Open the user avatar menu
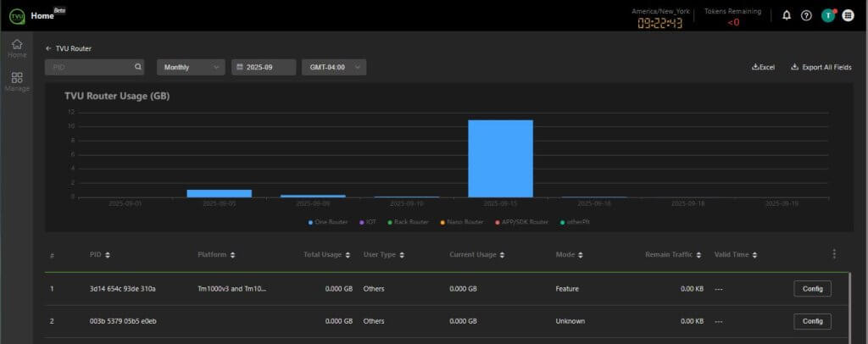The width and height of the screenshot is (868, 344). point(827,15)
